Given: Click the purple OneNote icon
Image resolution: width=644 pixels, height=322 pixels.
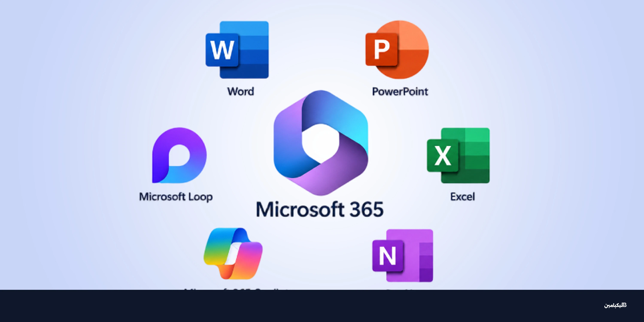Looking at the screenshot, I should pyautogui.click(x=402, y=255).
